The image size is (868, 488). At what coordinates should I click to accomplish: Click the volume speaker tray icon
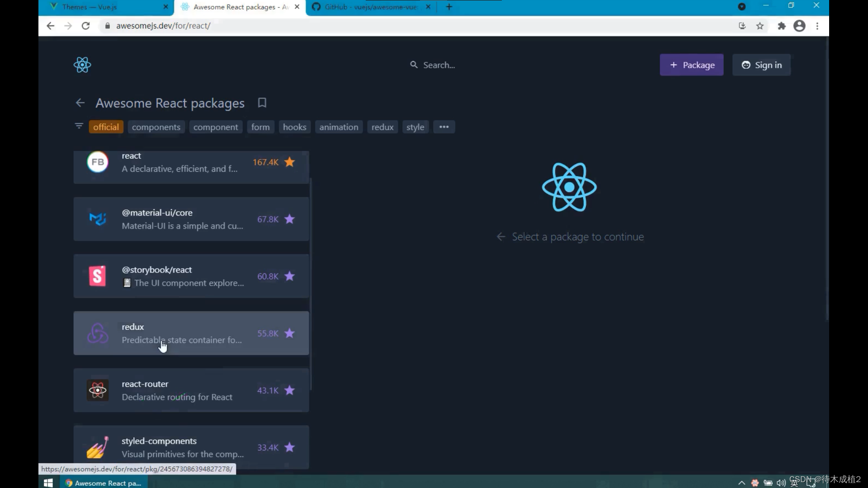click(781, 483)
